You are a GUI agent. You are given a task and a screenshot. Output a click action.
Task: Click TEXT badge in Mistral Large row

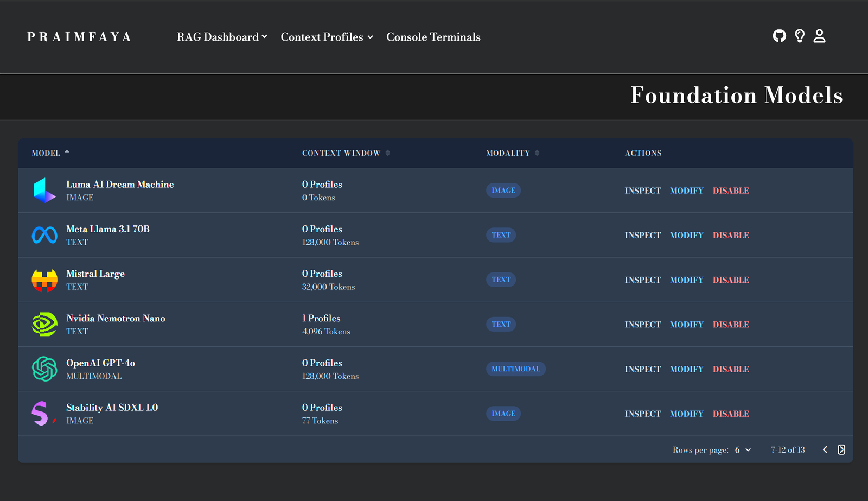(x=501, y=280)
